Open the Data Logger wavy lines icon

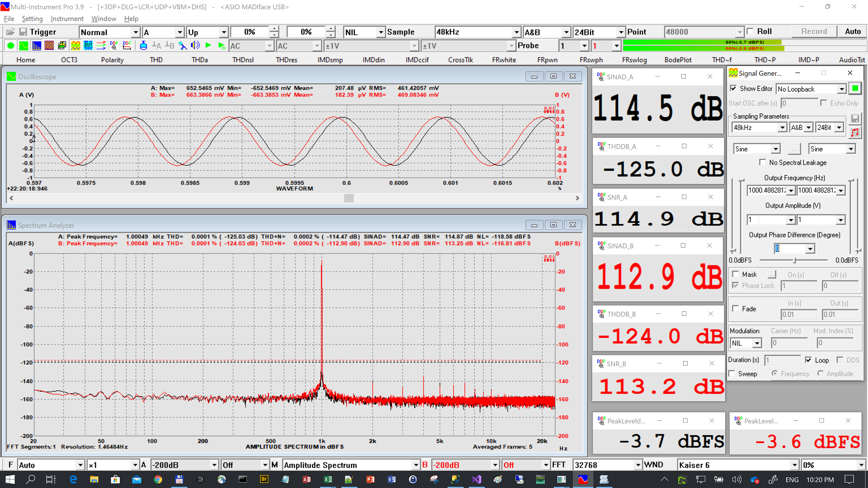click(101, 46)
